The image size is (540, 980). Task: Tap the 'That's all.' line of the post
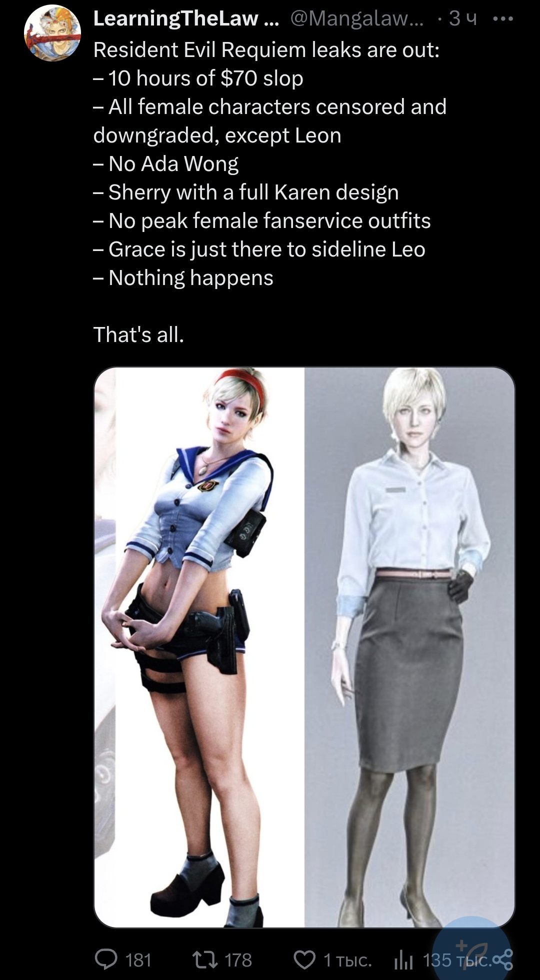(138, 334)
